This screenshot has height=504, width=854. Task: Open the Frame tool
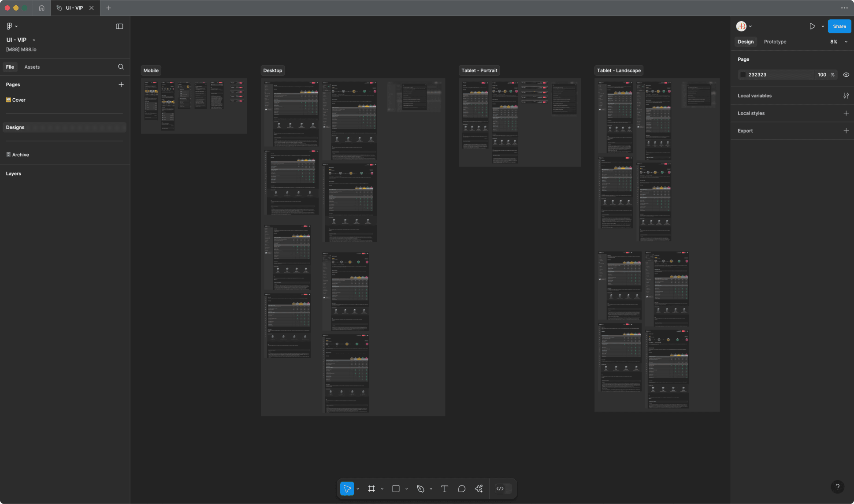tap(371, 488)
